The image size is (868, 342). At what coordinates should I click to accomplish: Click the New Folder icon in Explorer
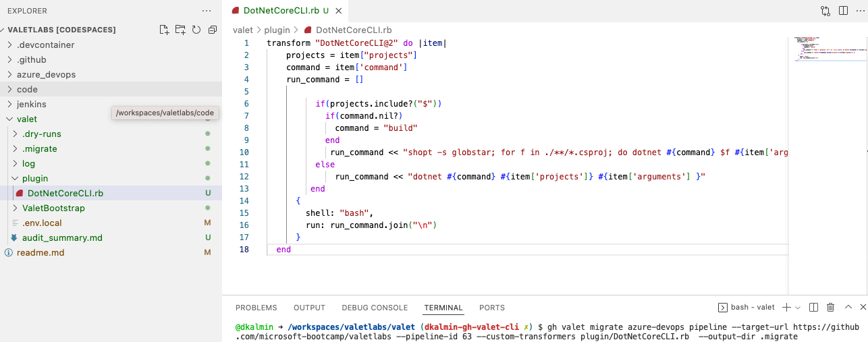(x=180, y=30)
